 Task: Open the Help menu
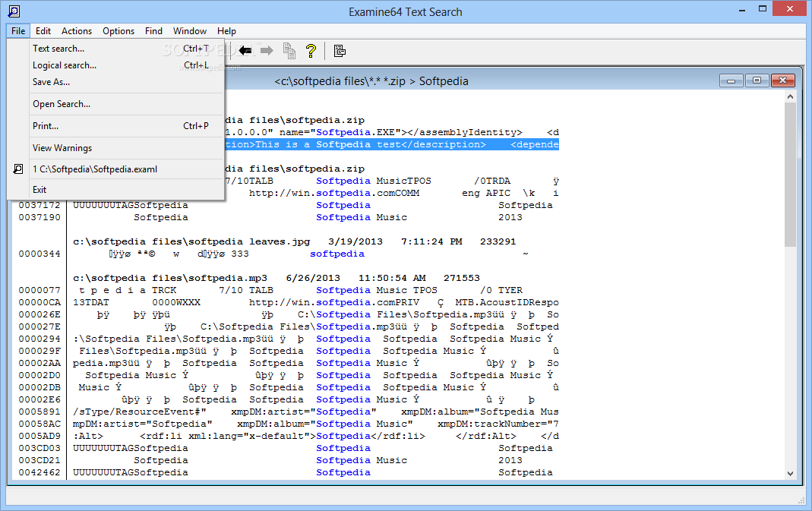226,31
